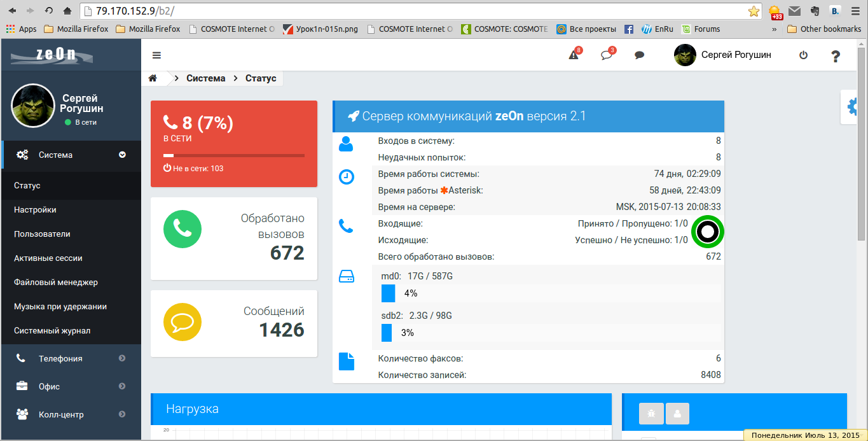Image resolution: width=868 pixels, height=441 pixels.
Task: Collapse the Система sidebar section
Action: (71, 155)
